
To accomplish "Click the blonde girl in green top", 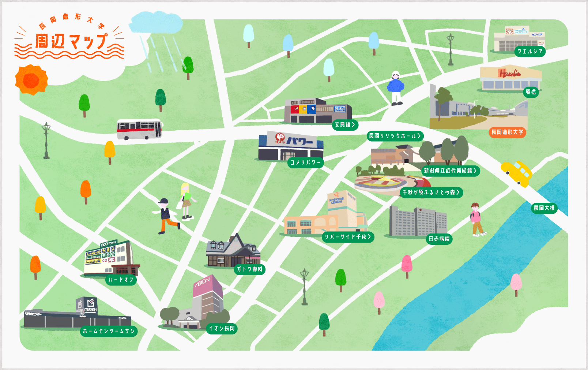I will [186, 201].
